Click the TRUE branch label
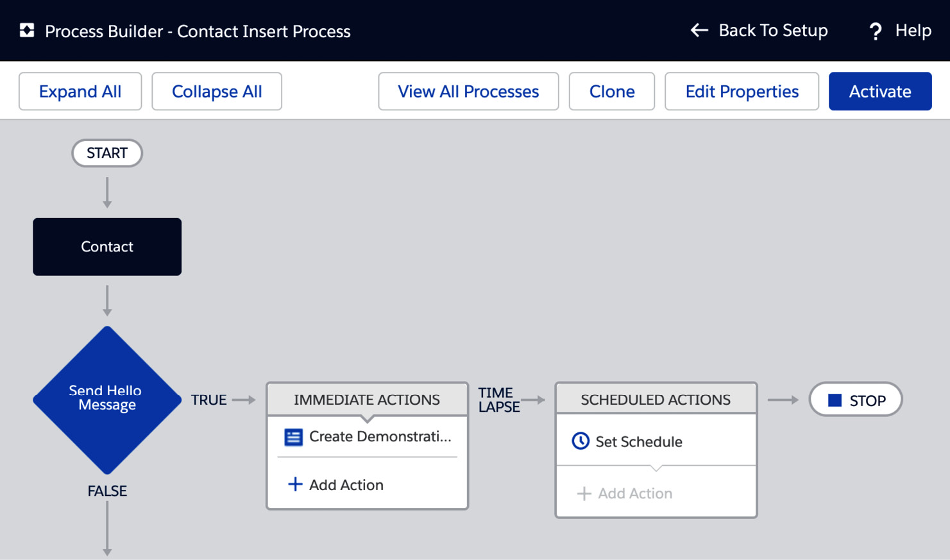Image resolution: width=950 pixels, height=560 pixels. [x=208, y=400]
